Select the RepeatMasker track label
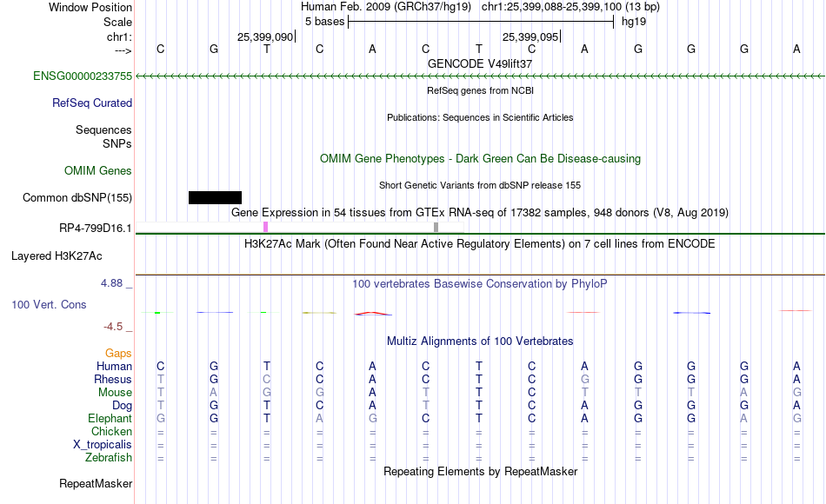Screen dimensions: 826x504 point(96,483)
